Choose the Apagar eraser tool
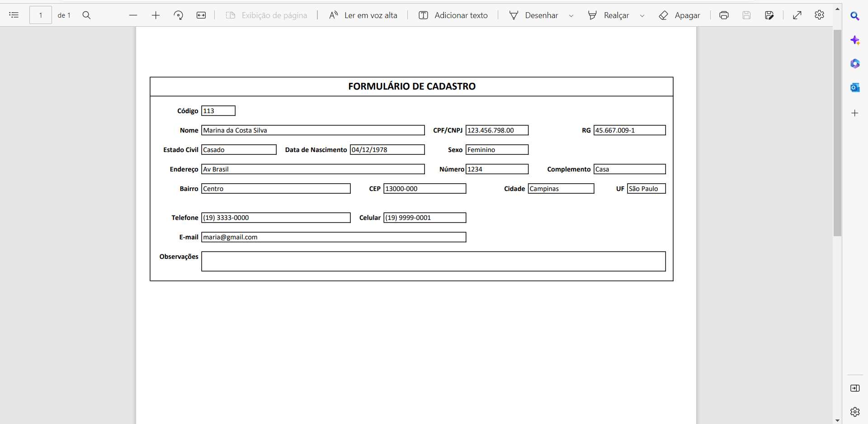 coord(679,15)
